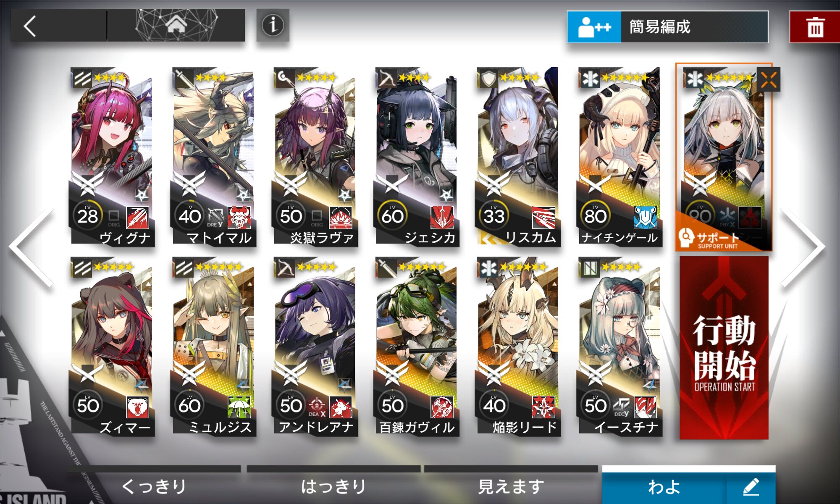840x504 pixels.
Task: Click the squad rename pencil icon
Action: (x=751, y=487)
